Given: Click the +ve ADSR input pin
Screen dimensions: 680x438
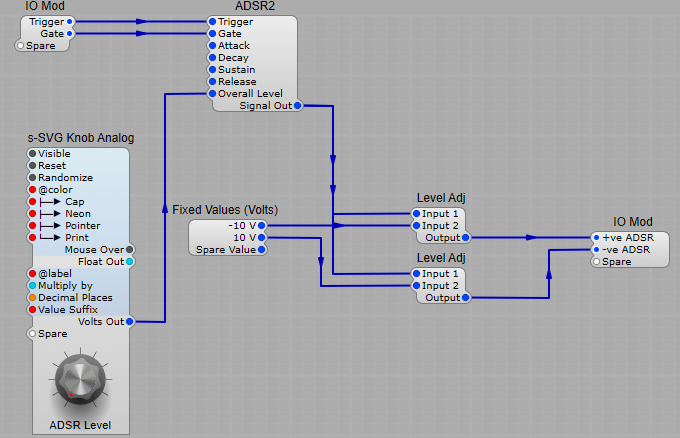Looking at the screenshot, I should (x=597, y=238).
